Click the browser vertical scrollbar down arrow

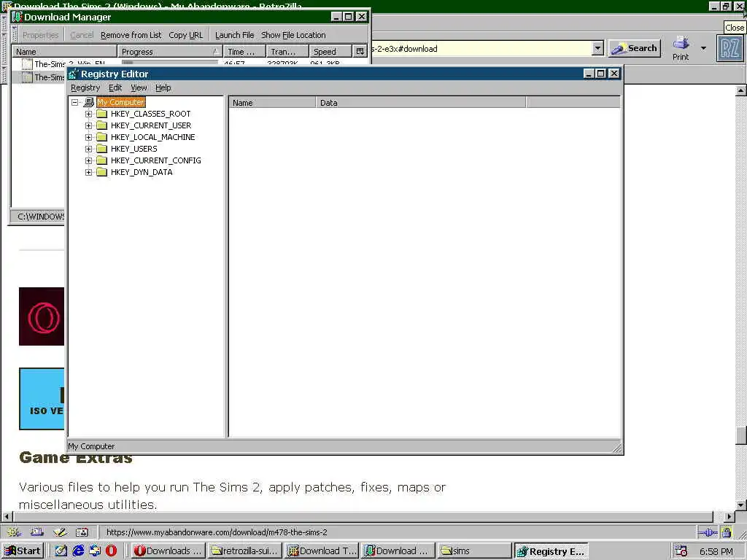point(741,505)
